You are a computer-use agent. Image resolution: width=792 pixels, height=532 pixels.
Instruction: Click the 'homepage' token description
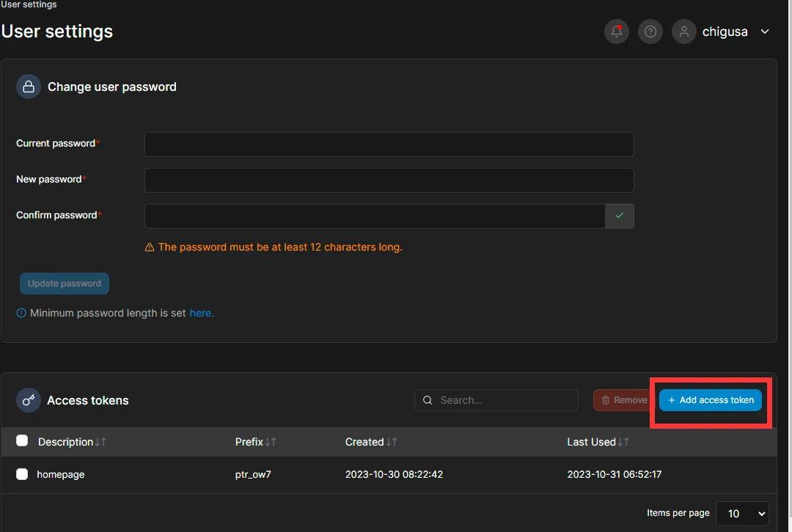[x=61, y=474]
